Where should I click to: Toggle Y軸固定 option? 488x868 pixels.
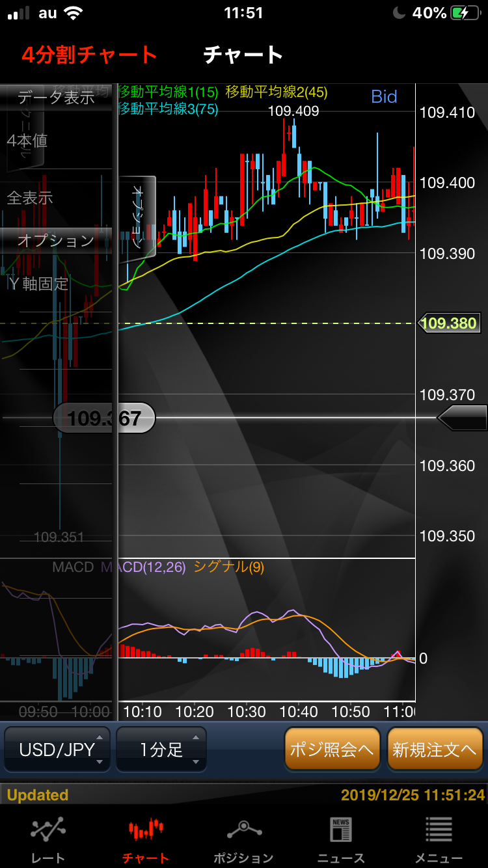tap(38, 284)
